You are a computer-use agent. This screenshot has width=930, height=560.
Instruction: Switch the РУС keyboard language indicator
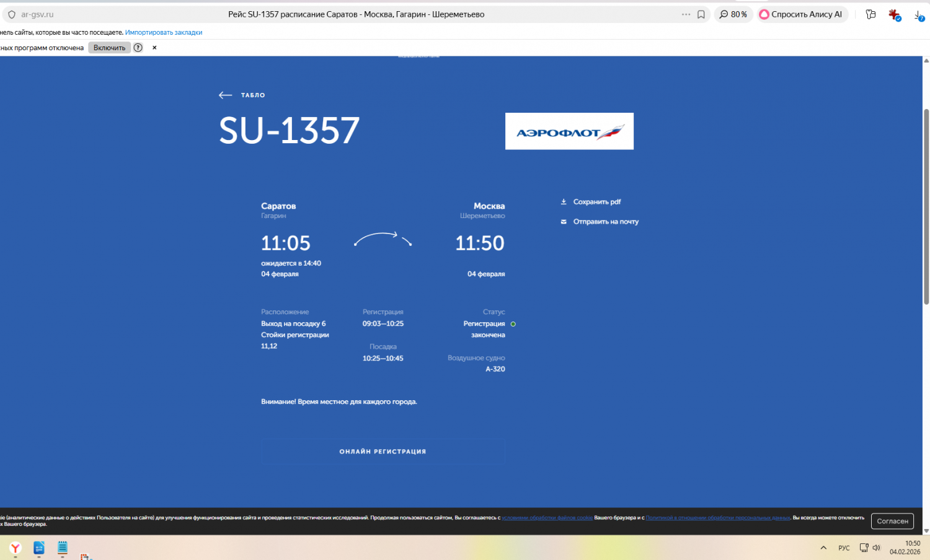844,548
